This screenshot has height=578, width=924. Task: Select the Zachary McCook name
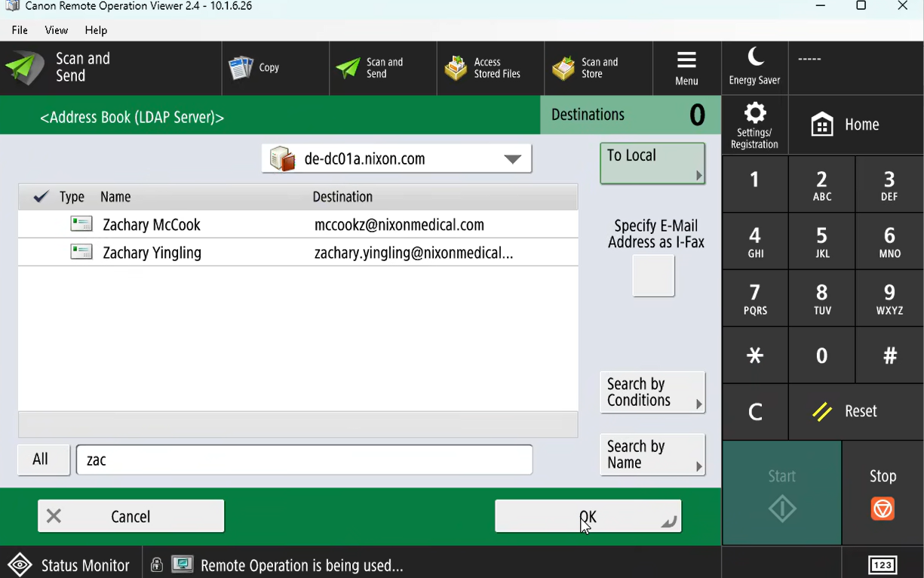point(152,225)
